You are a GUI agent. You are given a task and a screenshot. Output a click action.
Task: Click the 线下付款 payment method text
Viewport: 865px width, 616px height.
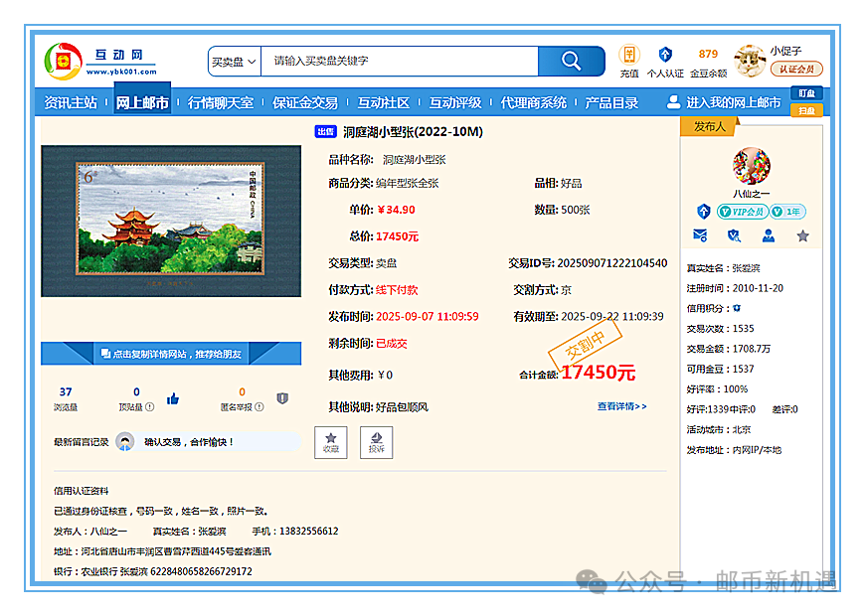(397, 290)
